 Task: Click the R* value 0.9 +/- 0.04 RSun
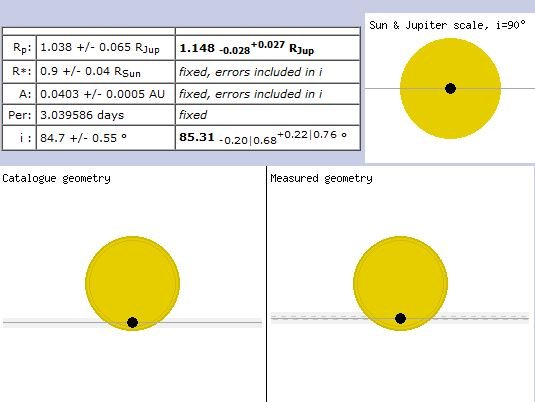90,72
